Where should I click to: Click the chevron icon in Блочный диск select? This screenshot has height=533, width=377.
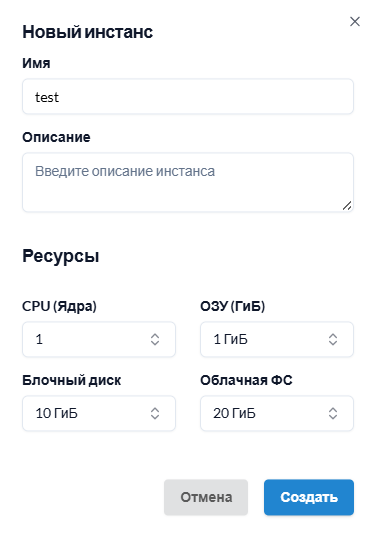[x=155, y=413]
